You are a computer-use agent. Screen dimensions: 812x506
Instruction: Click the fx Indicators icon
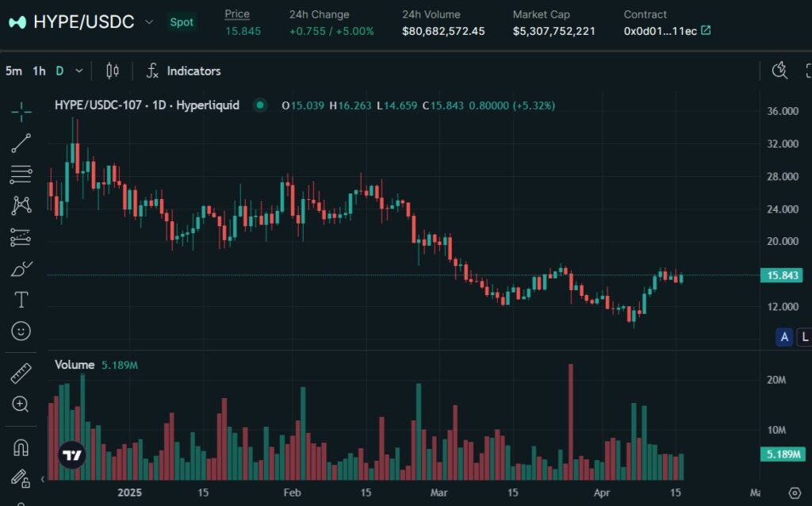(152, 71)
